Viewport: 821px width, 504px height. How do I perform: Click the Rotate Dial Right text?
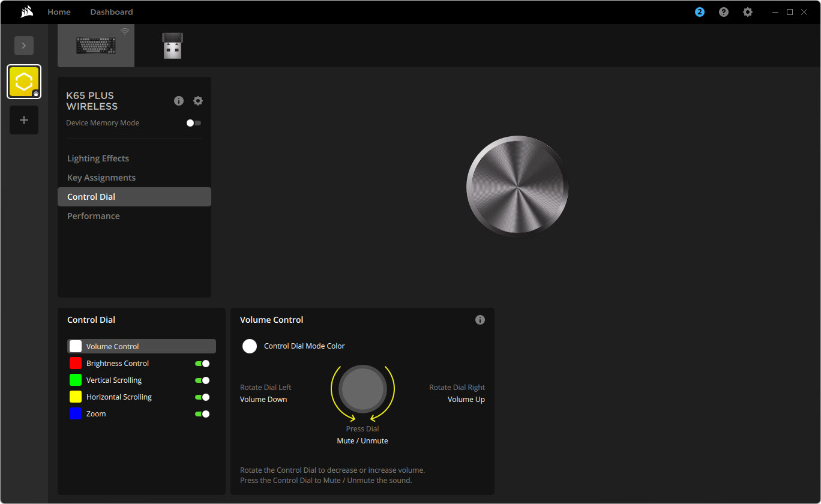point(457,388)
